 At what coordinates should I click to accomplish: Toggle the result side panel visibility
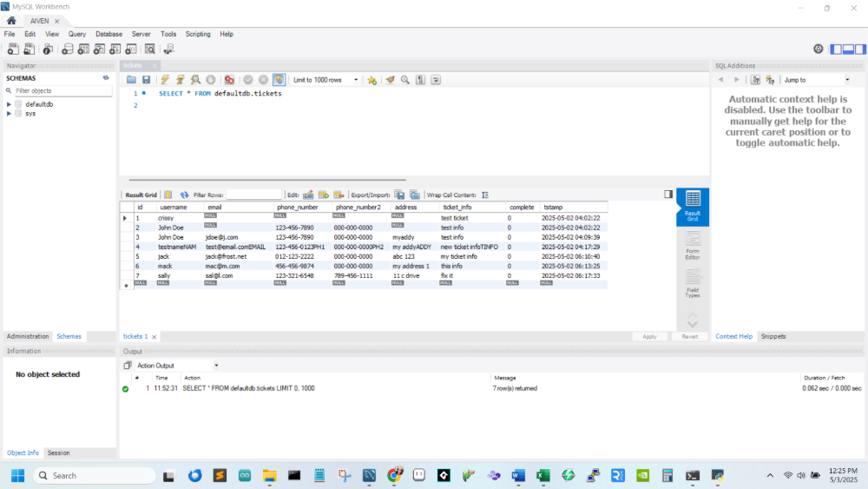(668, 195)
